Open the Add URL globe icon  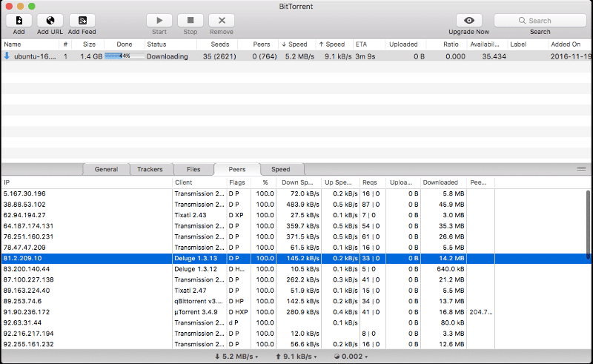50,21
